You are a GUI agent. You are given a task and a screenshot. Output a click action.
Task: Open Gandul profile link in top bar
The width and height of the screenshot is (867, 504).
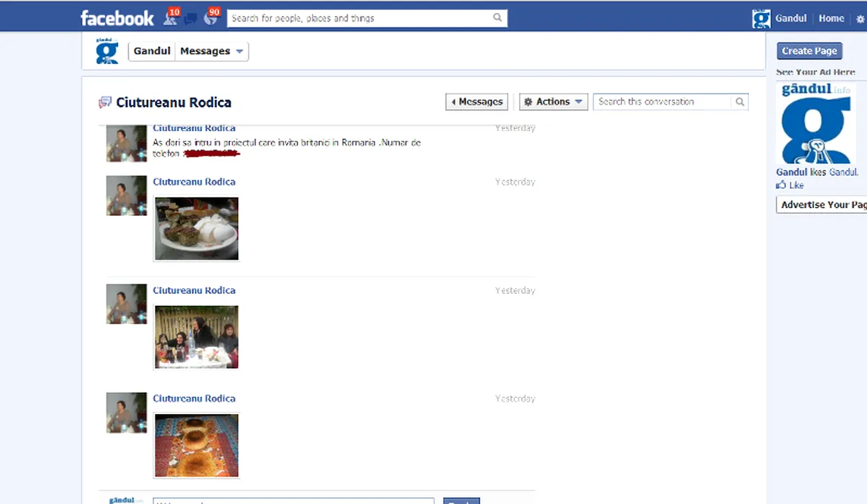[790, 19]
